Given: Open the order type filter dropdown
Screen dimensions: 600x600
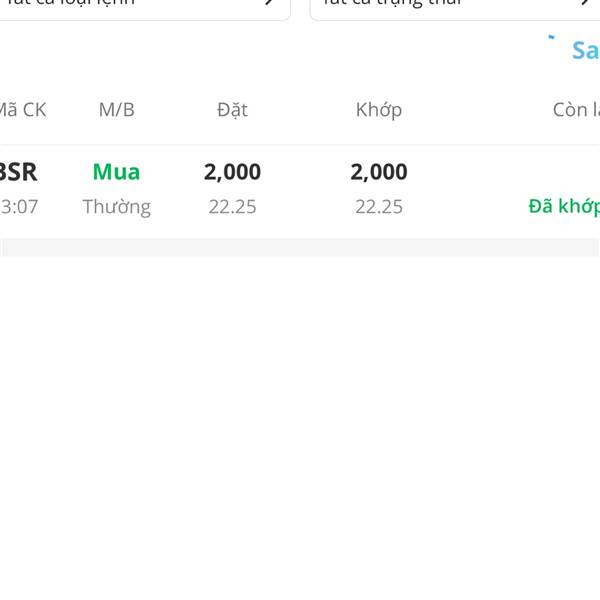Looking at the screenshot, I should point(143,8).
